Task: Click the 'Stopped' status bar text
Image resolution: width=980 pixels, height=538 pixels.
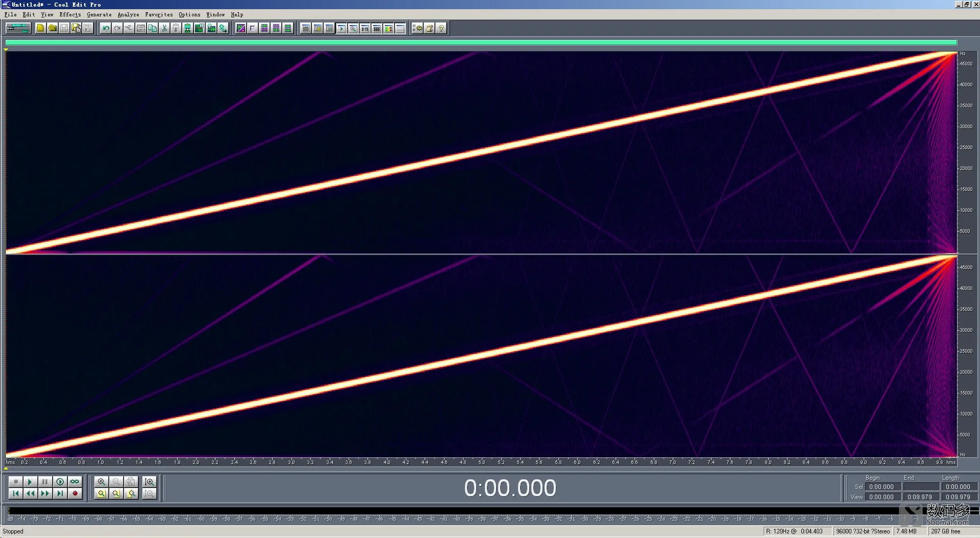Action: click(13, 531)
